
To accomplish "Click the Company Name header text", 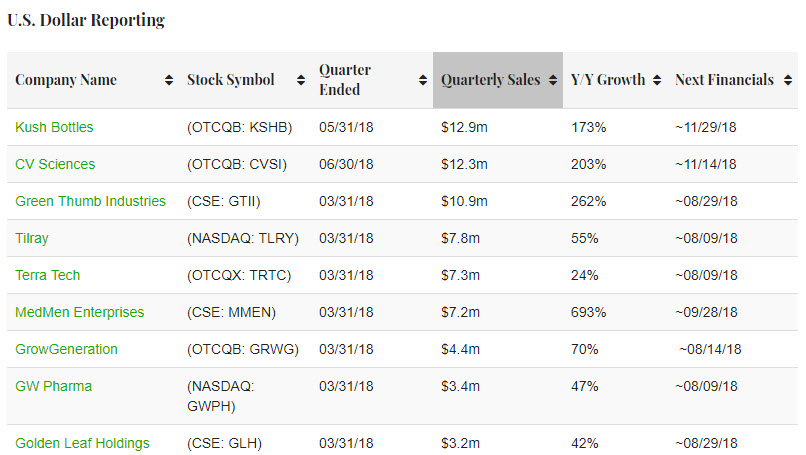I will pos(66,80).
